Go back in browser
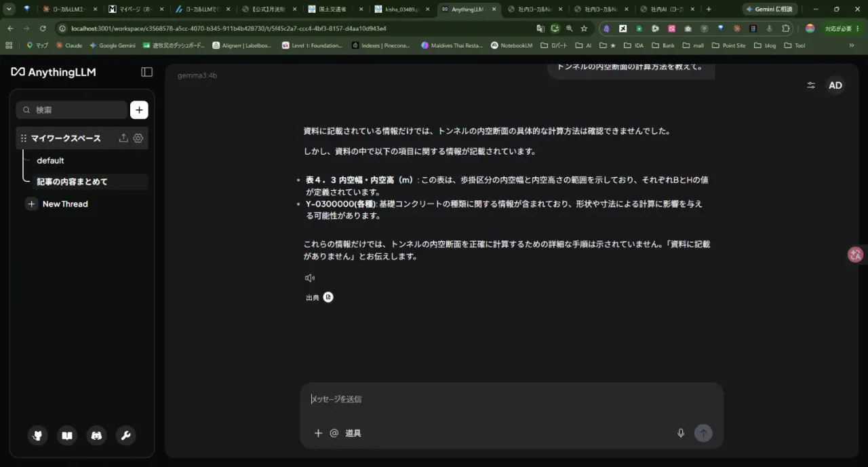This screenshot has height=467, width=868. pos(10,29)
